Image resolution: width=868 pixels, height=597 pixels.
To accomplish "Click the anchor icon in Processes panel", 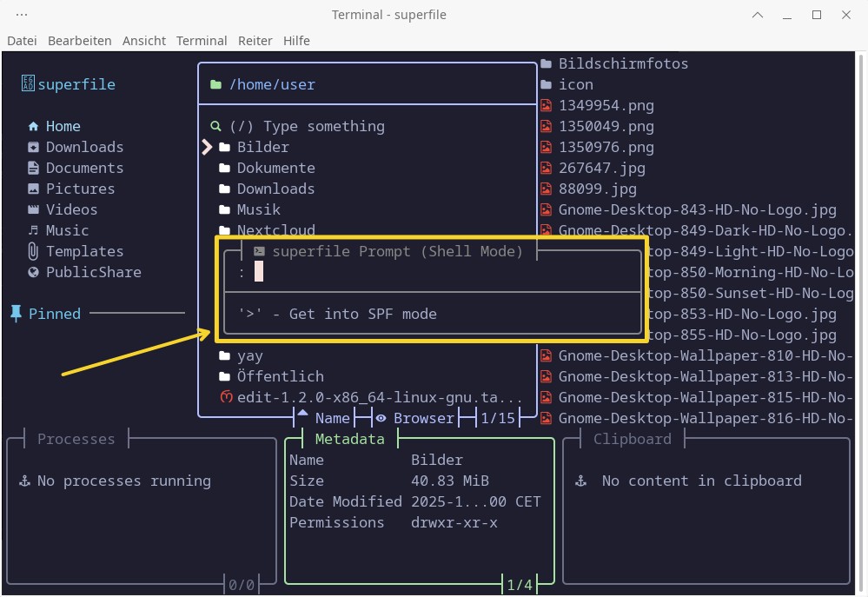I will click(x=24, y=481).
